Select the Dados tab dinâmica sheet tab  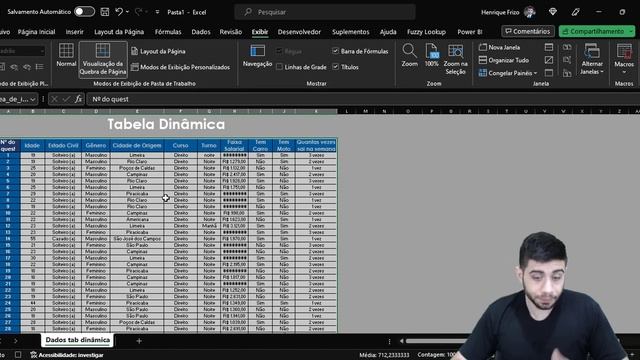click(78, 340)
